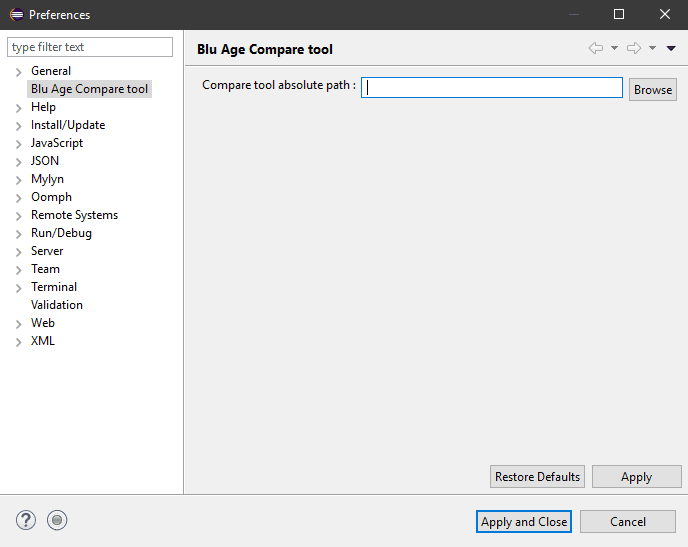Close the Preferences dialog

tap(665, 14)
